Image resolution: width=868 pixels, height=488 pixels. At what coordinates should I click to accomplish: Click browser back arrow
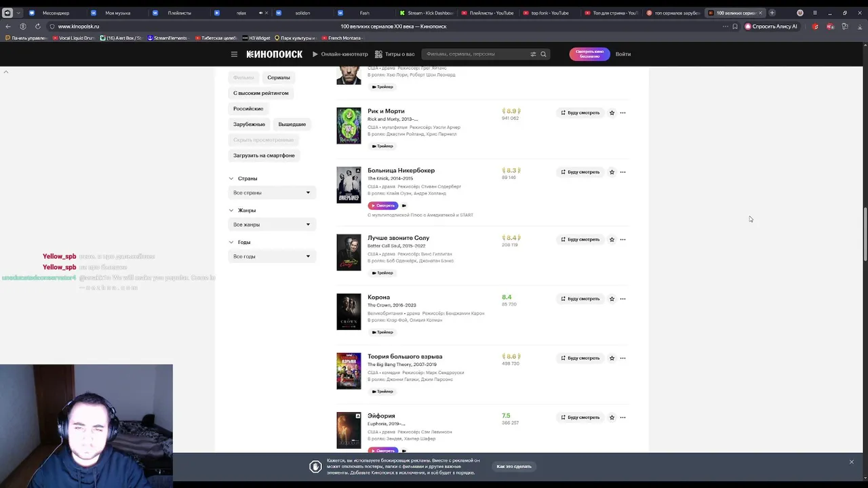click(8, 26)
